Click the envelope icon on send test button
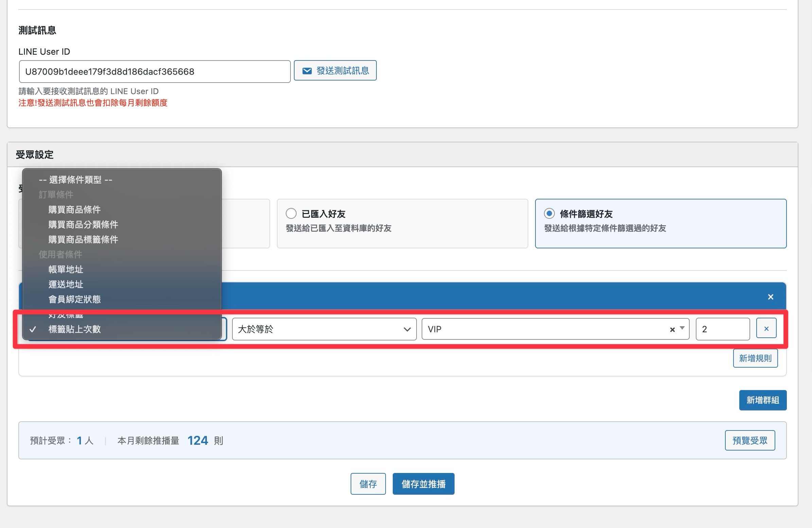 click(307, 71)
